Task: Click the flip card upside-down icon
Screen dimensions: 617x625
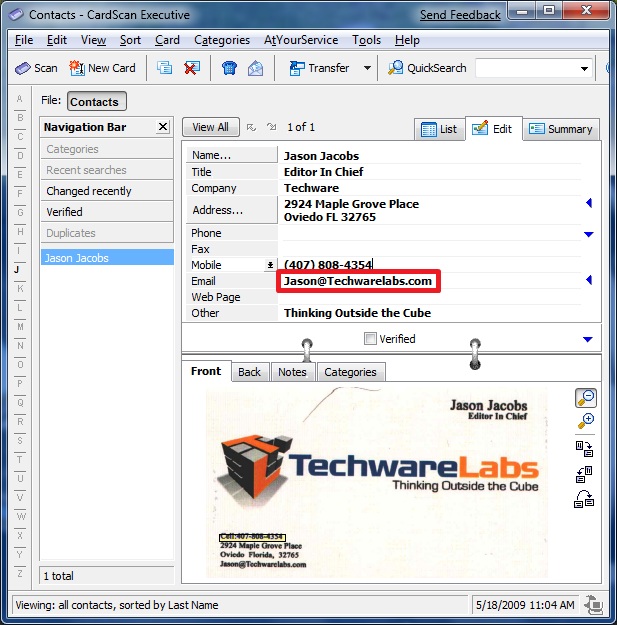Action: [x=584, y=499]
